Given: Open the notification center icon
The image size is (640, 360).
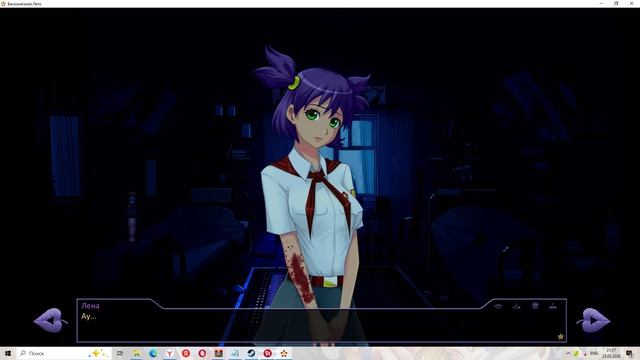Looking at the screenshot, I should coord(629,353).
